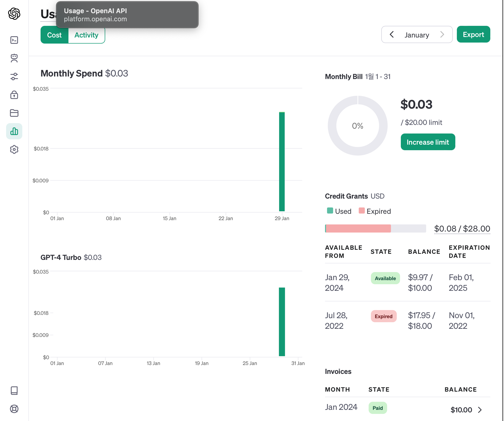
Task: Select the Cost tab
Action: [x=54, y=35]
